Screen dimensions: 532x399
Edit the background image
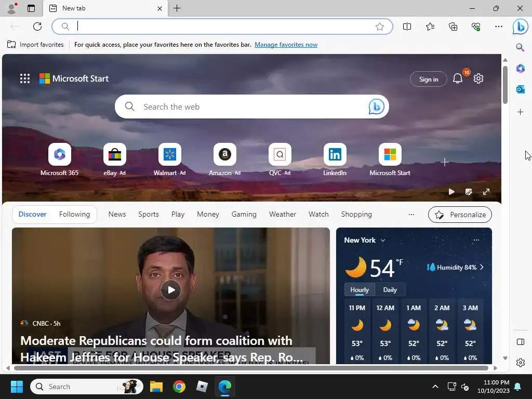click(469, 192)
